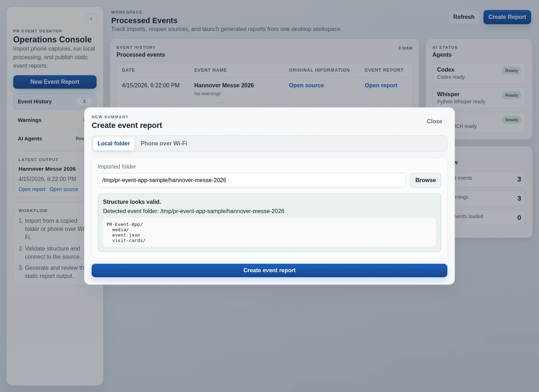Viewport: 539px width, 392px height.
Task: Click the media/ line in folder tree
Action: click(x=120, y=230)
